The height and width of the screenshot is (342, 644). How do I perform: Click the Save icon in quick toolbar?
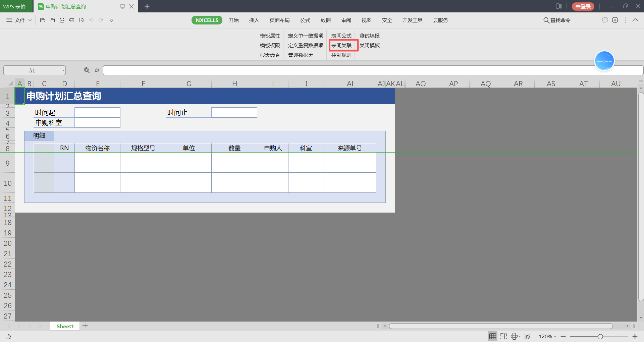(52, 20)
